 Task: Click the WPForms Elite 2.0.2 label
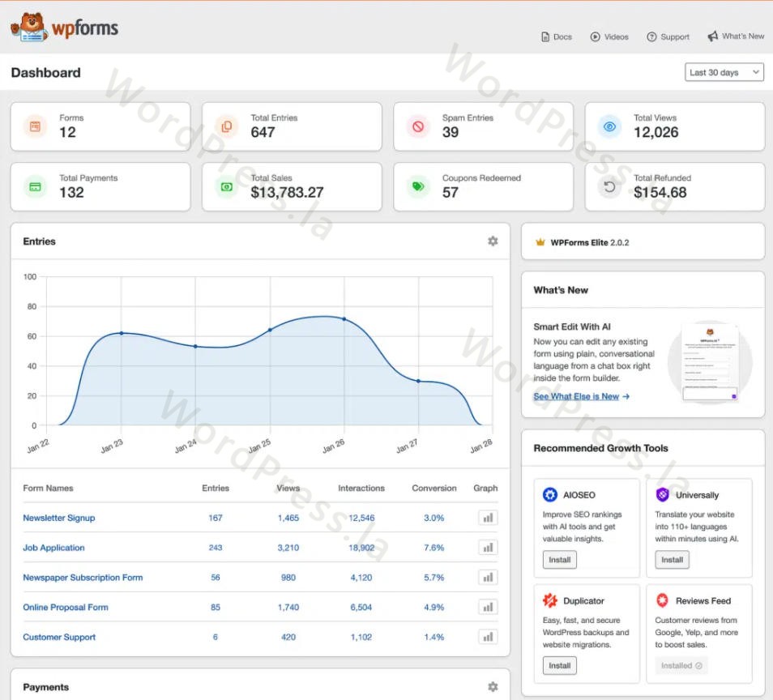click(x=590, y=242)
